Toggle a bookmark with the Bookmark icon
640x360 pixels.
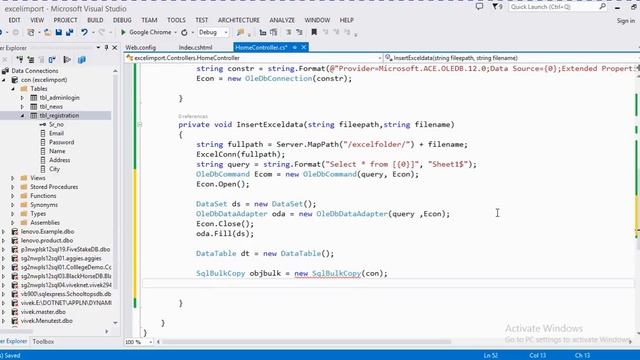tap(314, 32)
